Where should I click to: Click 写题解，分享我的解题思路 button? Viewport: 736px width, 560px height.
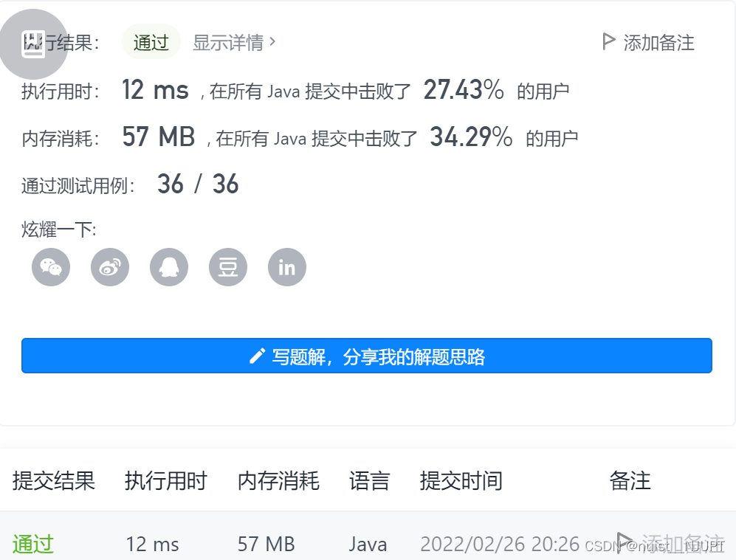click(x=368, y=355)
